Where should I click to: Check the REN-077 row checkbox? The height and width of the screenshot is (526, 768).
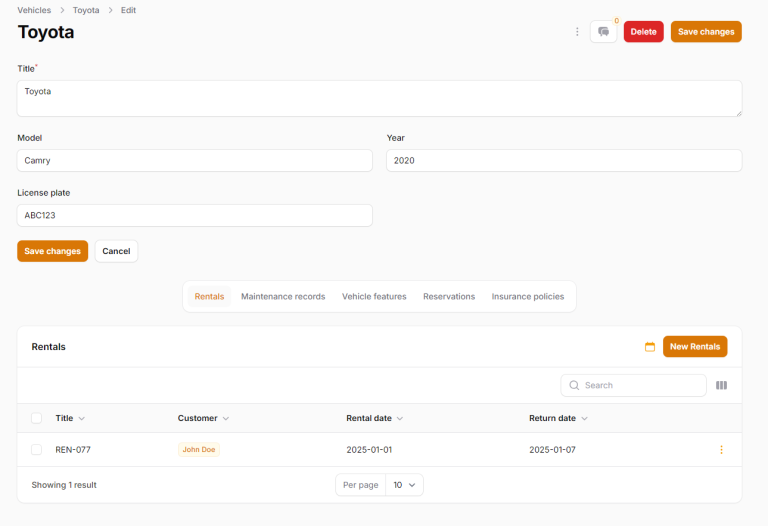[x=37, y=450]
